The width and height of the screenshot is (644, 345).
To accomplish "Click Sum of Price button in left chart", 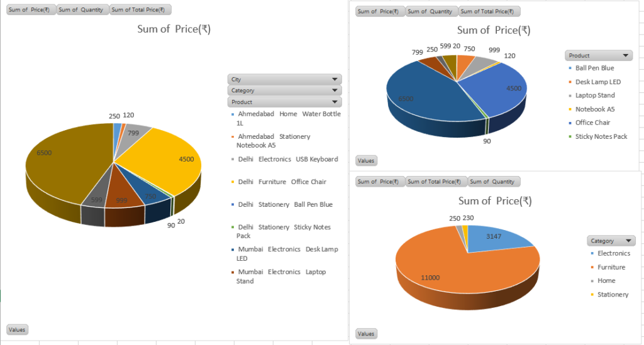I will click(30, 9).
